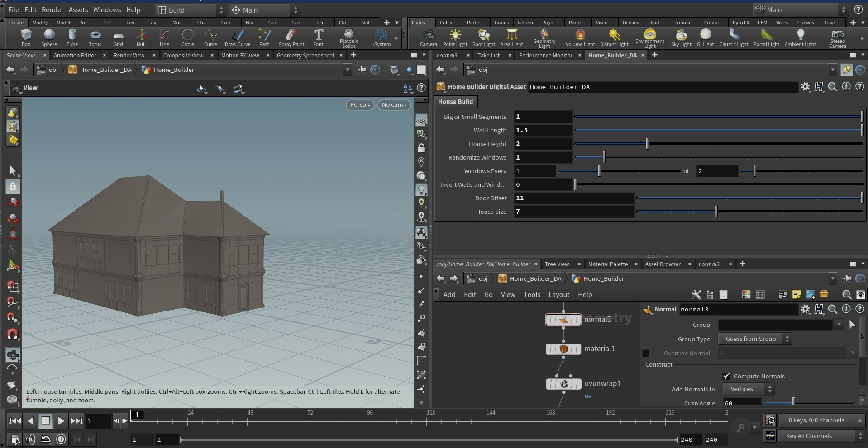Click the Torus tool on the Create shelf
The image size is (868, 448).
(x=95, y=38)
